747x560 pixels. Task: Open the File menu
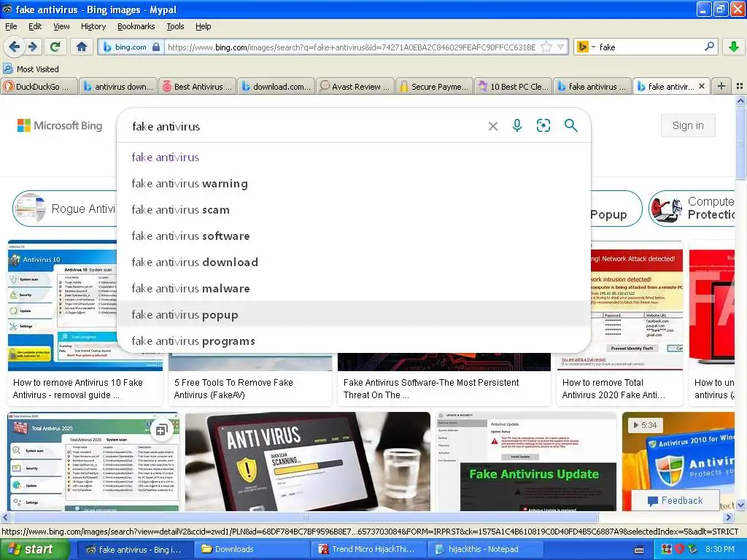tap(11, 26)
